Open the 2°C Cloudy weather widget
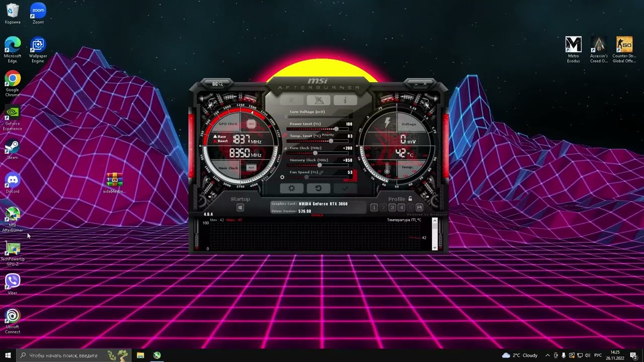 (520, 355)
